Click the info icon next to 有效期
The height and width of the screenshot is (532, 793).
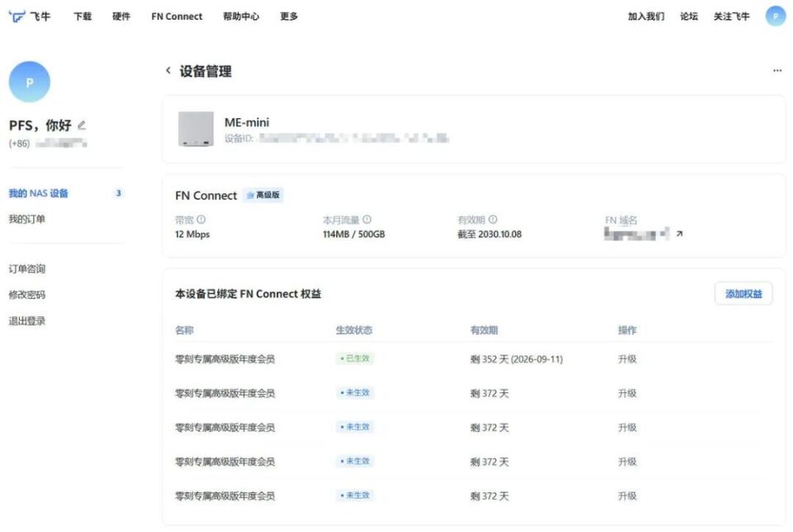492,219
